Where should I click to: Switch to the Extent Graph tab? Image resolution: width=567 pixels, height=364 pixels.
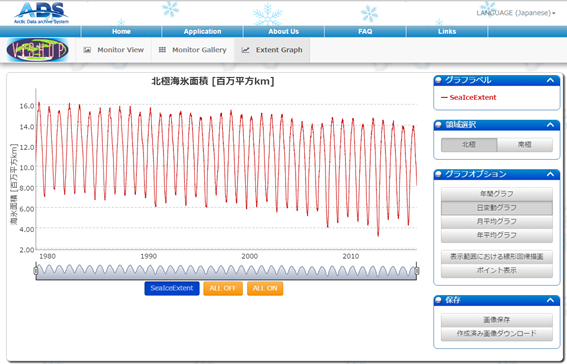point(272,50)
